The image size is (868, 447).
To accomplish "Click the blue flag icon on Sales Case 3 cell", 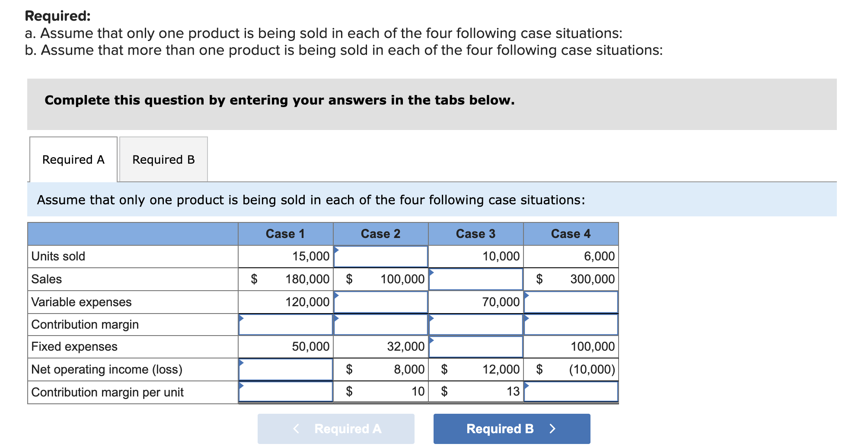I will 431,271.
